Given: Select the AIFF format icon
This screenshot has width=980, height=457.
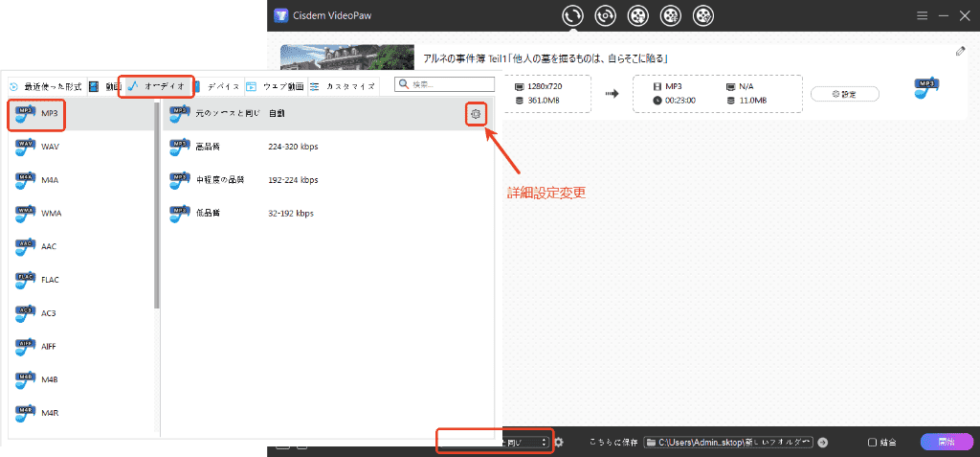Looking at the screenshot, I should [x=26, y=346].
